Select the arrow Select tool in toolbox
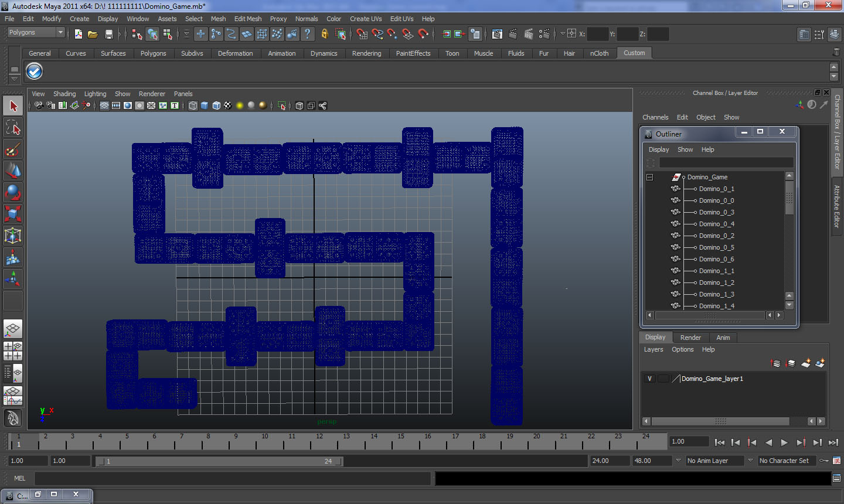The width and height of the screenshot is (844, 504). click(13, 106)
